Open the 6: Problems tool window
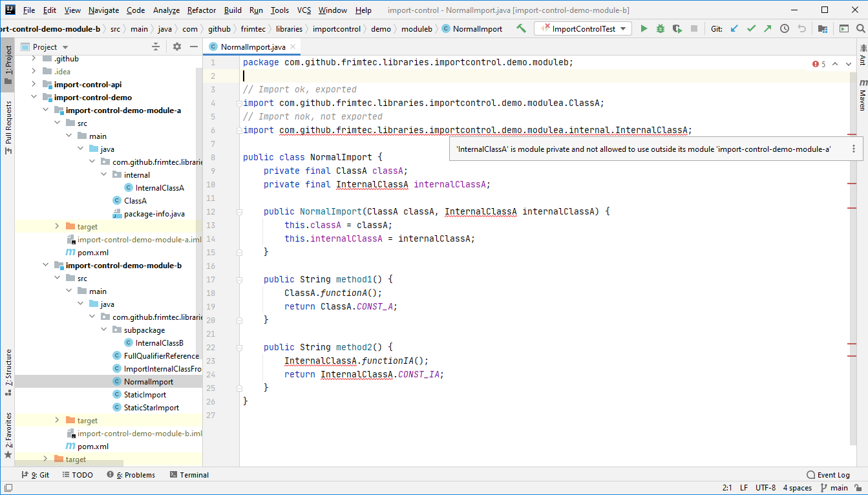Screen dimensions: 868x495 click(131, 475)
